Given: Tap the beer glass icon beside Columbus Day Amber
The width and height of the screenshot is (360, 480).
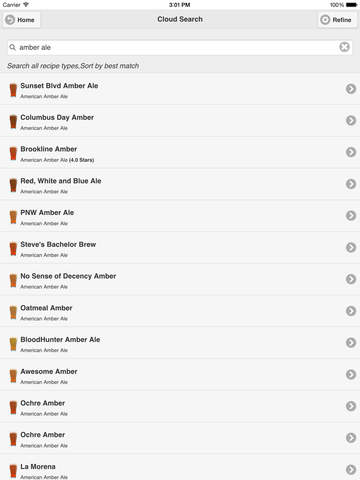Looking at the screenshot, I should coord(13,122).
